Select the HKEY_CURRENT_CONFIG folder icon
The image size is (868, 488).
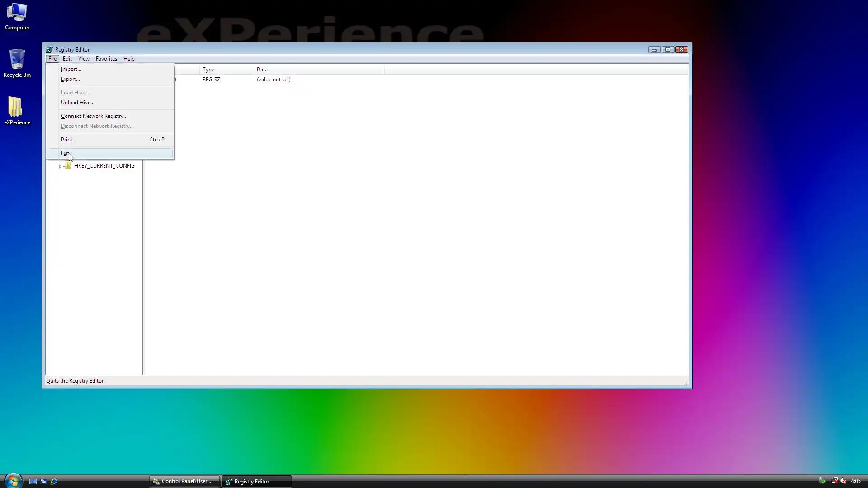click(x=68, y=166)
